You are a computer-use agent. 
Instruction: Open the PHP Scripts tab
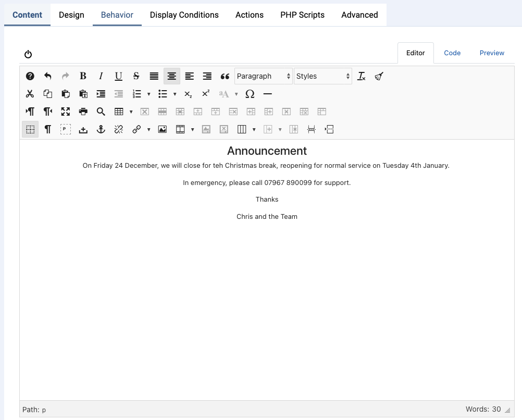pyautogui.click(x=302, y=15)
